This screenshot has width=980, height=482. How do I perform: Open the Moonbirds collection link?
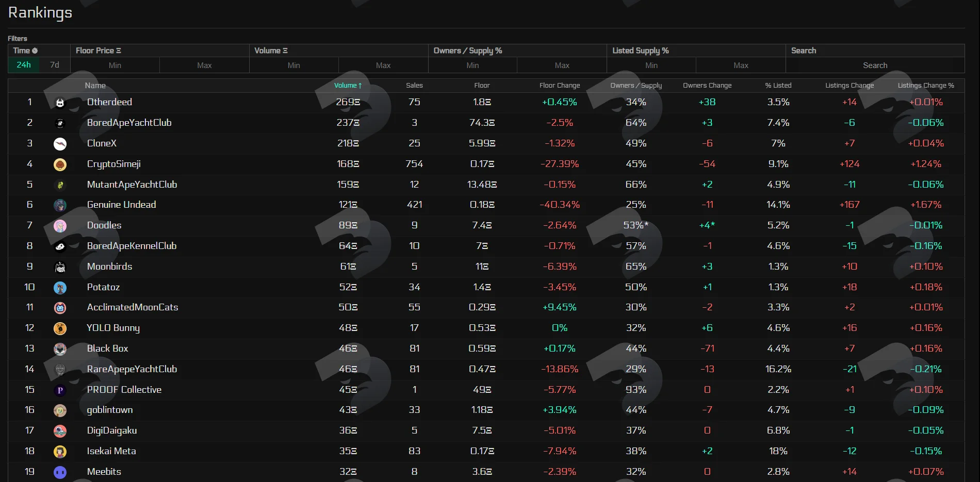pyautogui.click(x=109, y=267)
